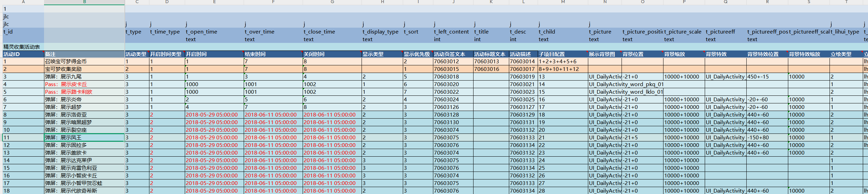Click cell containing 召唤宝可梦得金币
The height and width of the screenshot is (194, 868).
point(84,62)
